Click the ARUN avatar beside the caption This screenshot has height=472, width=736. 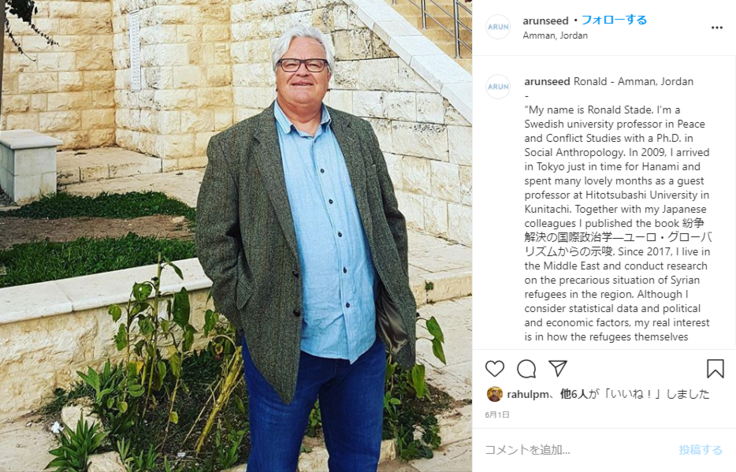pos(498,86)
